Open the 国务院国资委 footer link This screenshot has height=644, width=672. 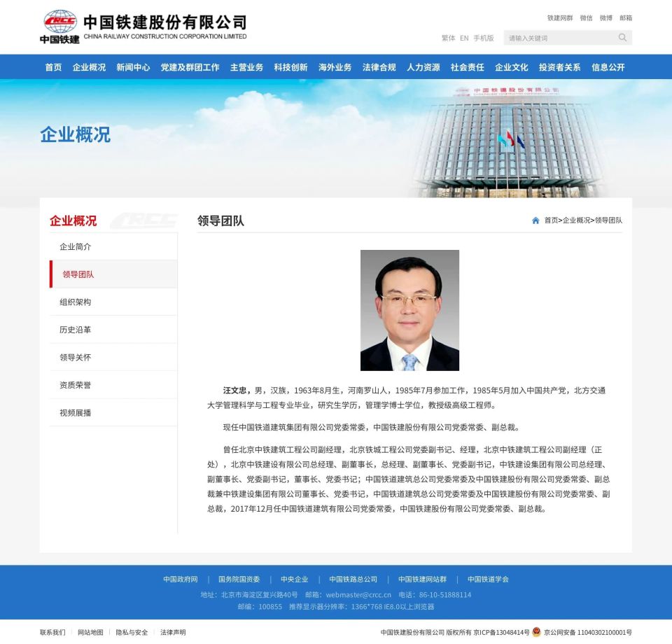coord(239,580)
